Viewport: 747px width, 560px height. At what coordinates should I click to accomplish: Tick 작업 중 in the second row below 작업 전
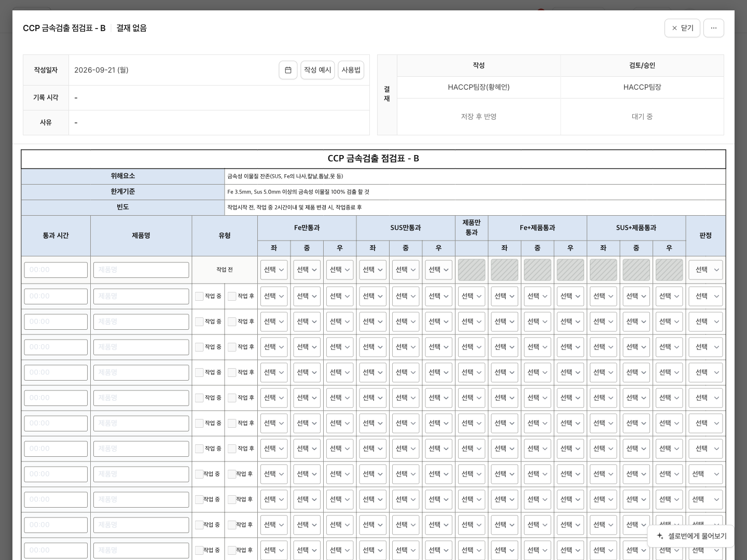point(199,321)
